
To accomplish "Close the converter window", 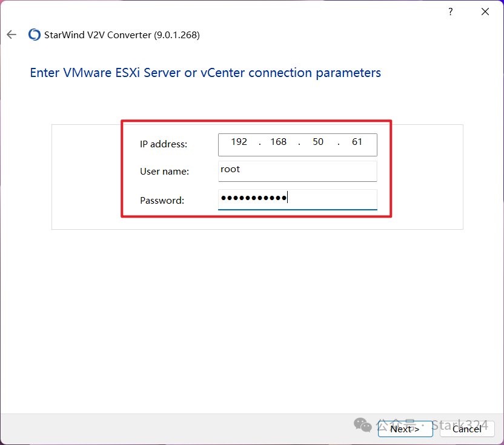I will [x=485, y=12].
